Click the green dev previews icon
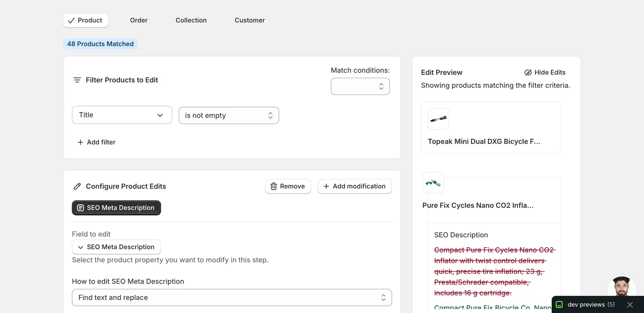The image size is (644, 313). coord(559,305)
